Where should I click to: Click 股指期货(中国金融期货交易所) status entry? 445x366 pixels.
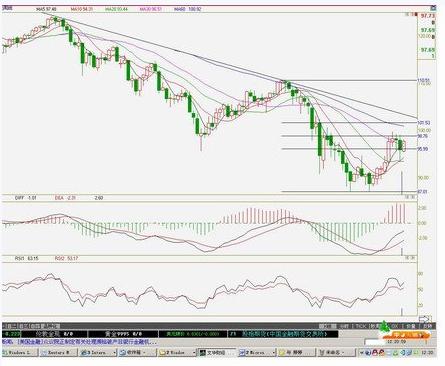pyautogui.click(x=285, y=334)
